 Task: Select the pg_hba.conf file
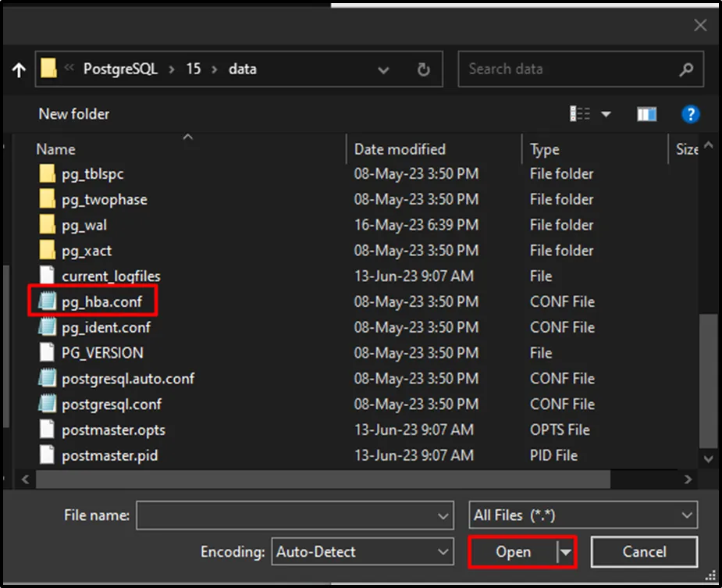(x=101, y=301)
